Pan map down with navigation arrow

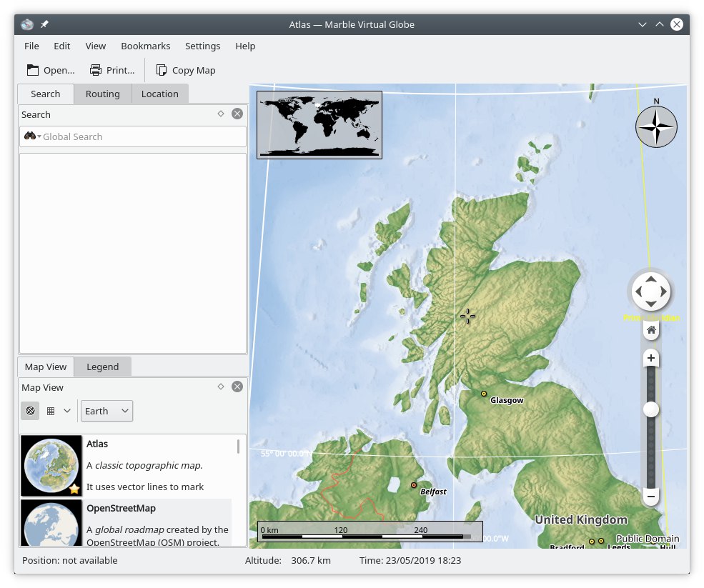tap(651, 304)
